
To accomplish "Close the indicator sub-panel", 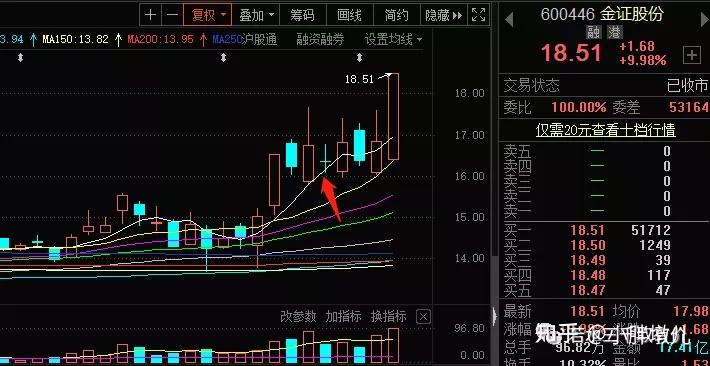I will coord(423,316).
